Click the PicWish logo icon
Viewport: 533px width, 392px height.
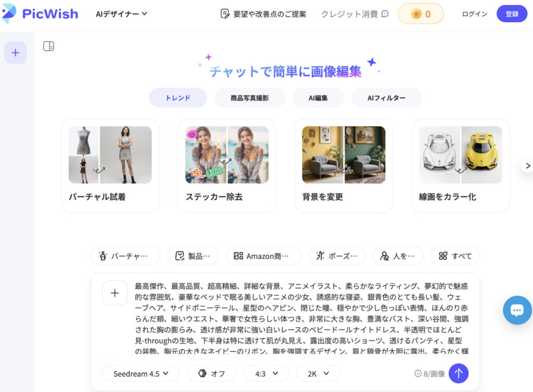9,14
